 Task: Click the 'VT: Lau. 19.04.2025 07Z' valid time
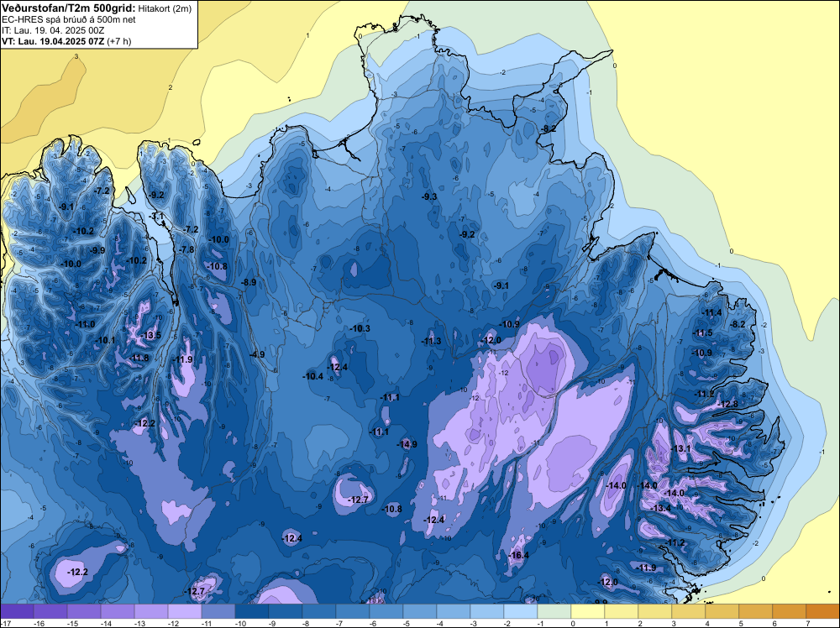[x=53, y=41]
